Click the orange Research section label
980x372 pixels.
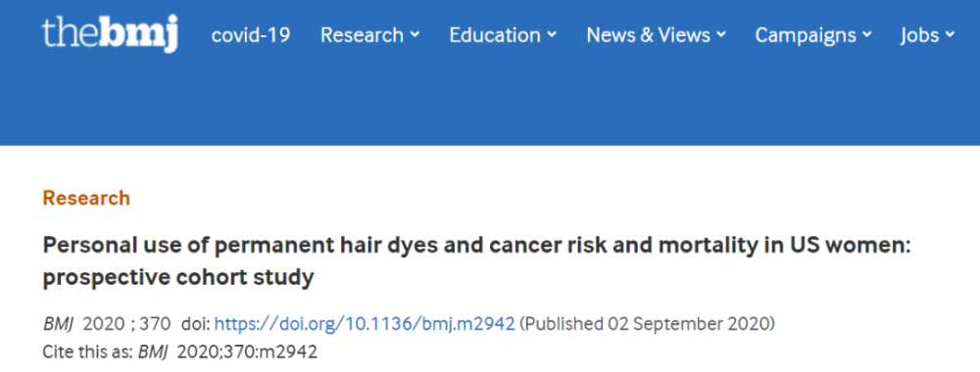coord(86,199)
